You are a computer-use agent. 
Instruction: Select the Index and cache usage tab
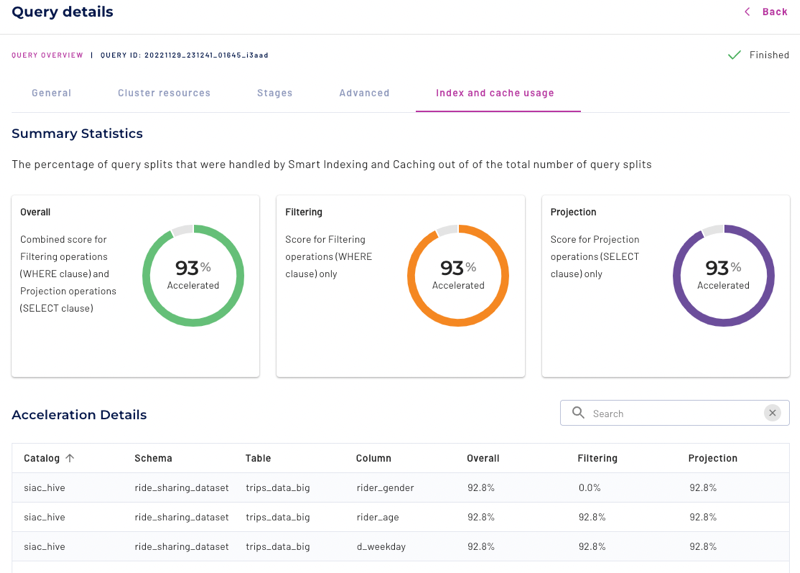coord(495,93)
